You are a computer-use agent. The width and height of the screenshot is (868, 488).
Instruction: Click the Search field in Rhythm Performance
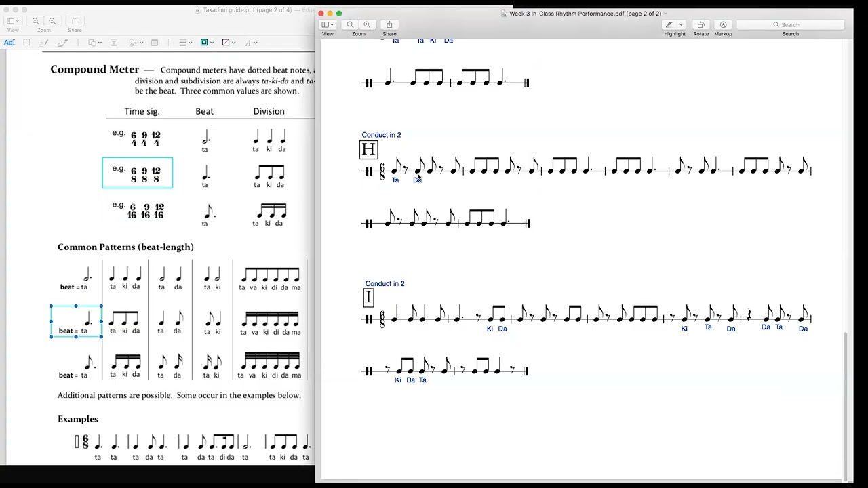[790, 24]
